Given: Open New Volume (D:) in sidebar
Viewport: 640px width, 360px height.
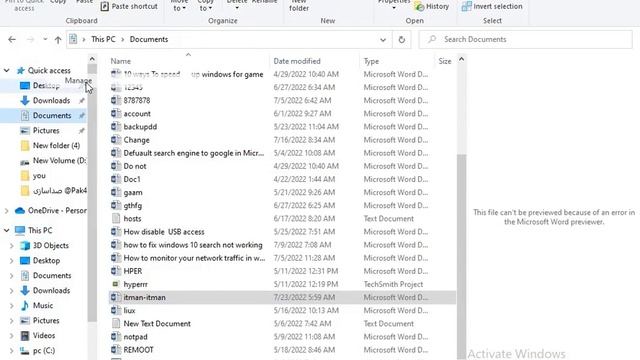Looking at the screenshot, I should pyautogui.click(x=59, y=161).
